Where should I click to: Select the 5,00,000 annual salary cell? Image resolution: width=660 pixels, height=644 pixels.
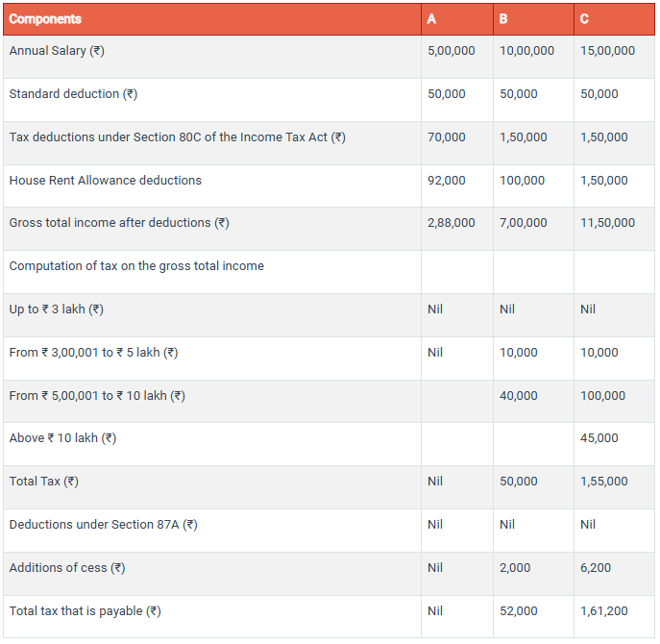(451, 51)
